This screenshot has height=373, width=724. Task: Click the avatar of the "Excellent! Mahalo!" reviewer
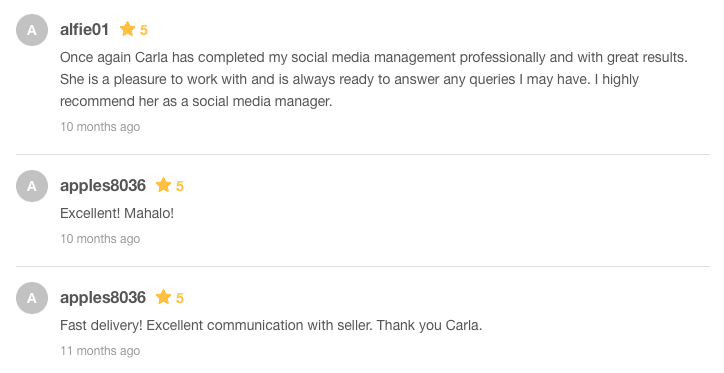(x=32, y=186)
